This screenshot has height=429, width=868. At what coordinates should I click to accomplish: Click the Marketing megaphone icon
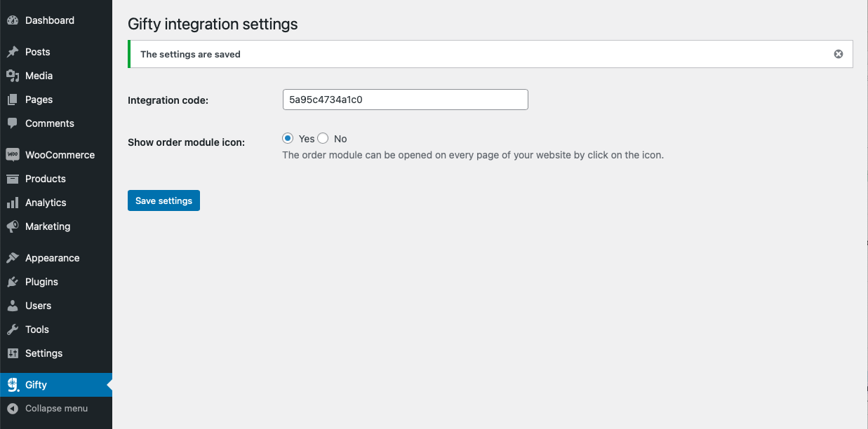[x=13, y=226]
